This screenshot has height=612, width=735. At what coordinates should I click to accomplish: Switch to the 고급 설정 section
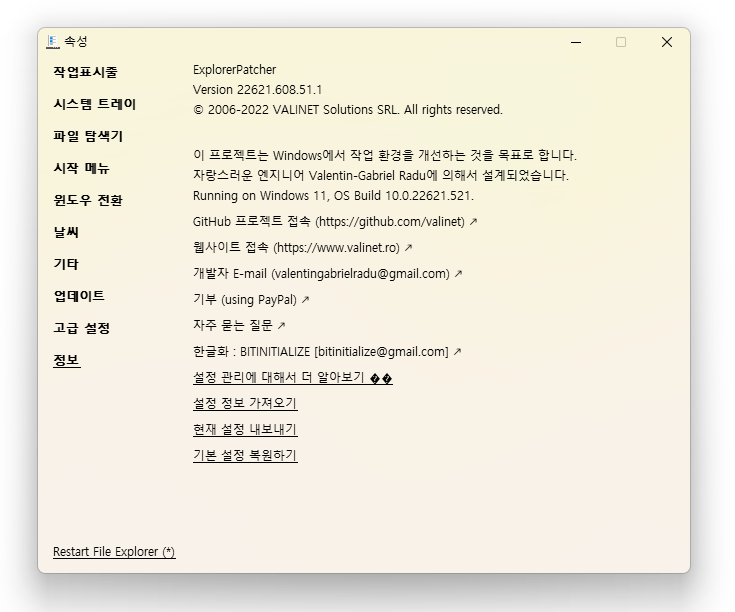point(82,328)
